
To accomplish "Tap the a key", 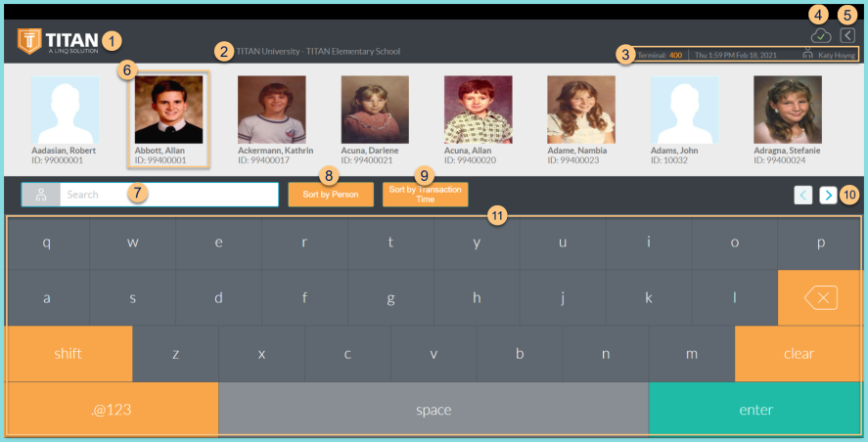I will click(x=47, y=298).
